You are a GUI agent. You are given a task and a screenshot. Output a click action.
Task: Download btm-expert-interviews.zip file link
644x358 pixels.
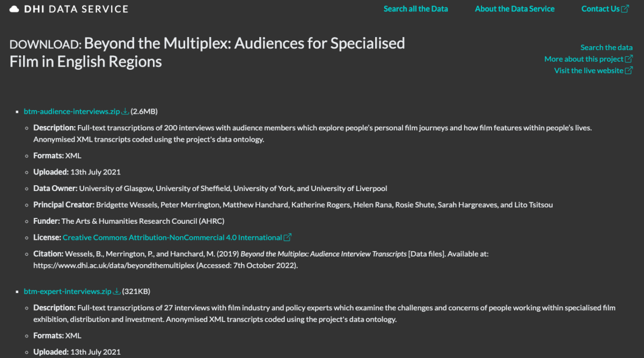pyautogui.click(x=67, y=291)
